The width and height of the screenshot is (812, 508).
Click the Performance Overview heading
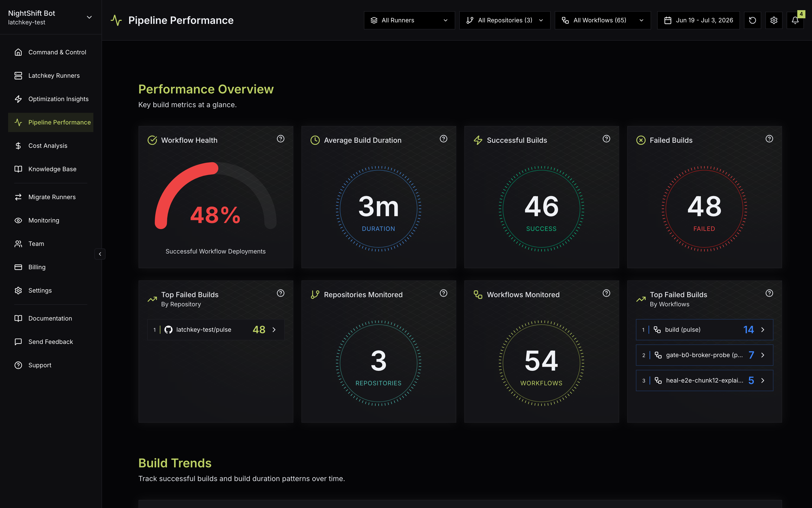[x=206, y=89]
